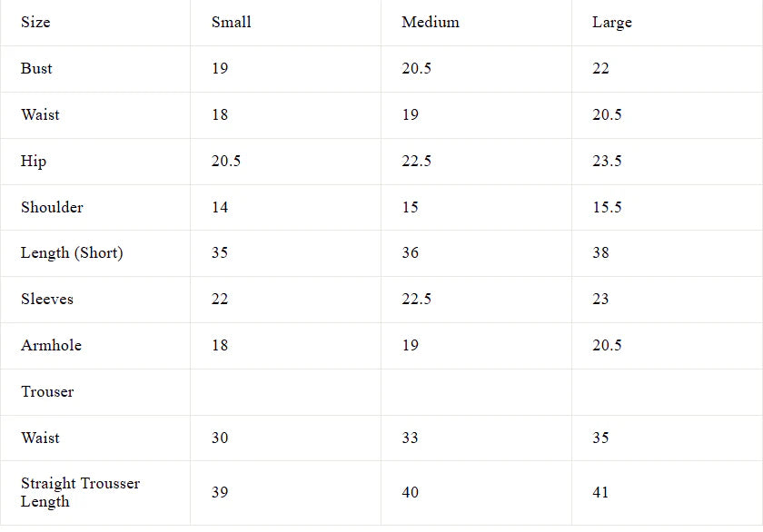Screen dimensions: 763x532
Task: Click Straight Trousser Length label
Action: coord(80,493)
